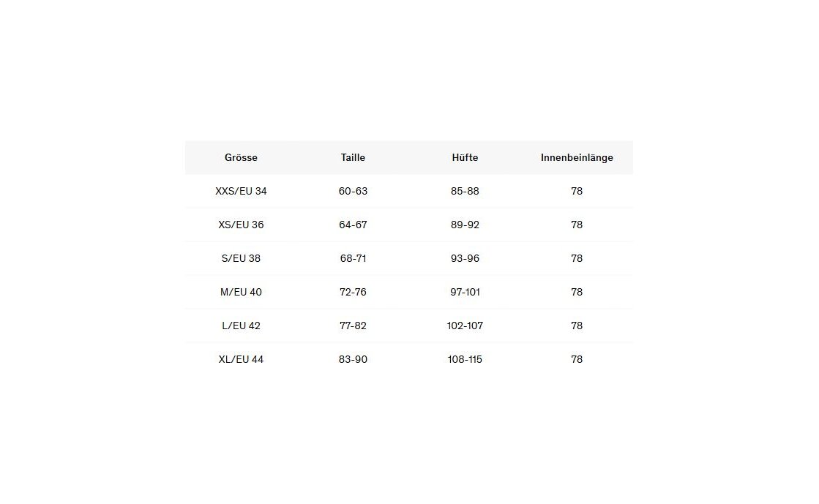Click hip value 108-115
Viewport: 819px width, 504px height.
click(x=465, y=359)
